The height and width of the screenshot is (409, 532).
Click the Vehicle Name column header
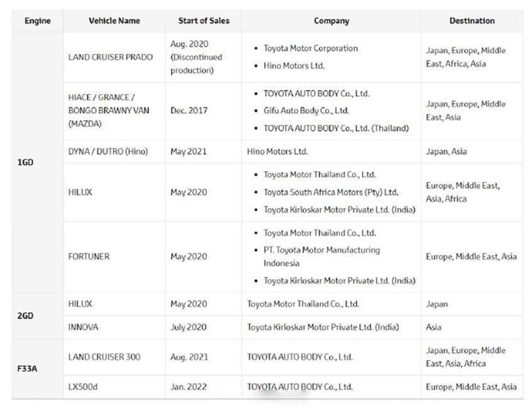point(114,21)
